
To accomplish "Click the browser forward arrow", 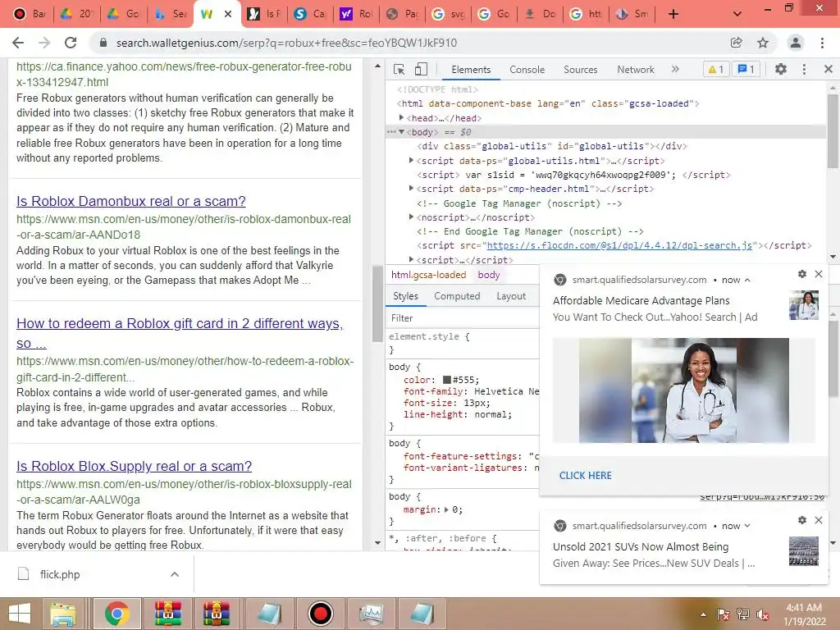I will coord(44,43).
